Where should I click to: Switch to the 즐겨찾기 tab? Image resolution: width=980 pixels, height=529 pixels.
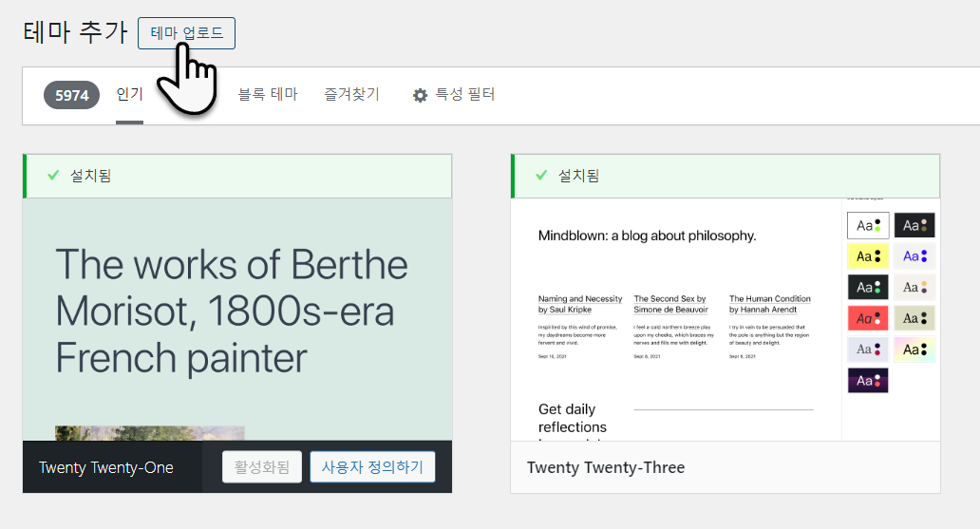point(352,94)
